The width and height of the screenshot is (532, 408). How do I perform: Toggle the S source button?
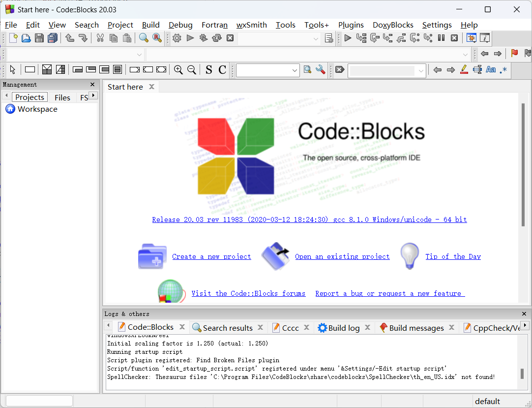(208, 70)
